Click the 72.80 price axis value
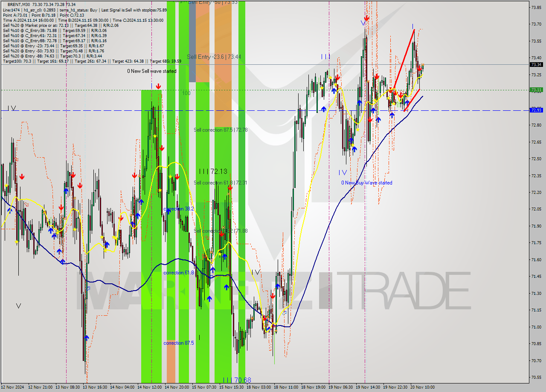Screen dimensions: 546x392 pyautogui.click(x=536, y=125)
